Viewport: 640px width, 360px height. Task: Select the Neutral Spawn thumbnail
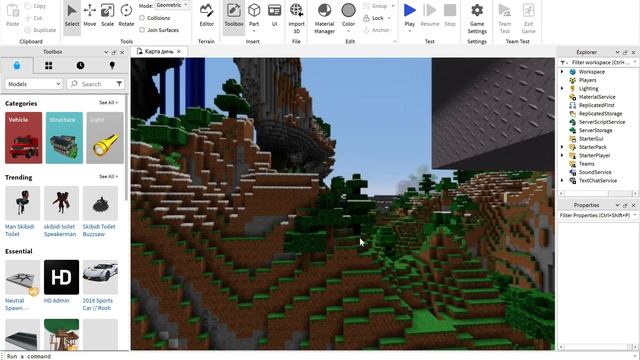tap(22, 277)
